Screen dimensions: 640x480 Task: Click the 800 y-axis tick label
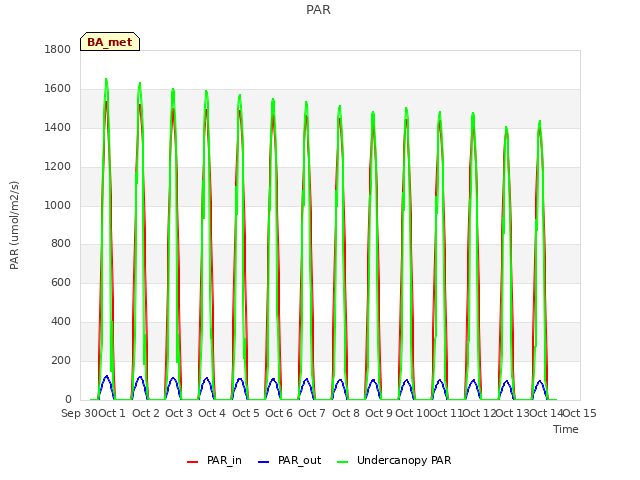[61, 244]
